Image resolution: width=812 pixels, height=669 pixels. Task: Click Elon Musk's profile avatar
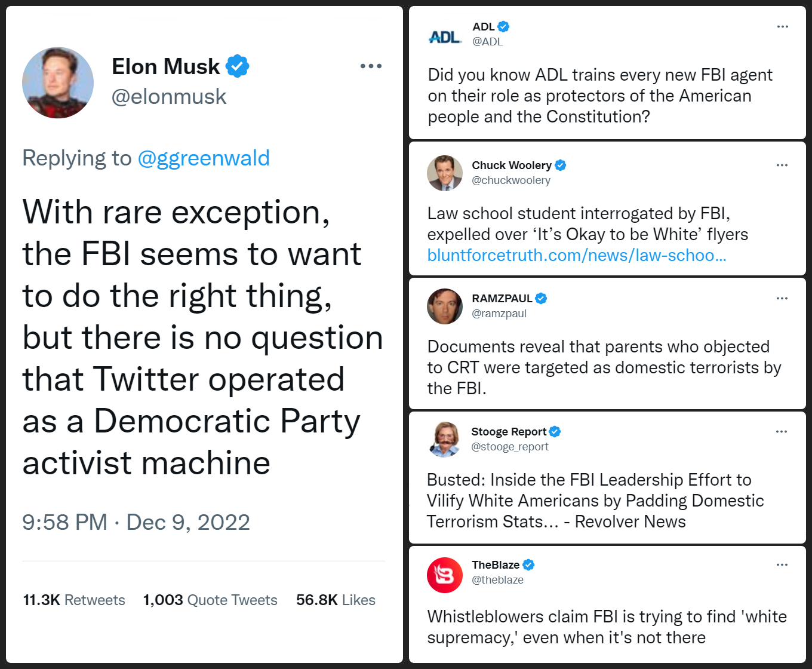(58, 82)
